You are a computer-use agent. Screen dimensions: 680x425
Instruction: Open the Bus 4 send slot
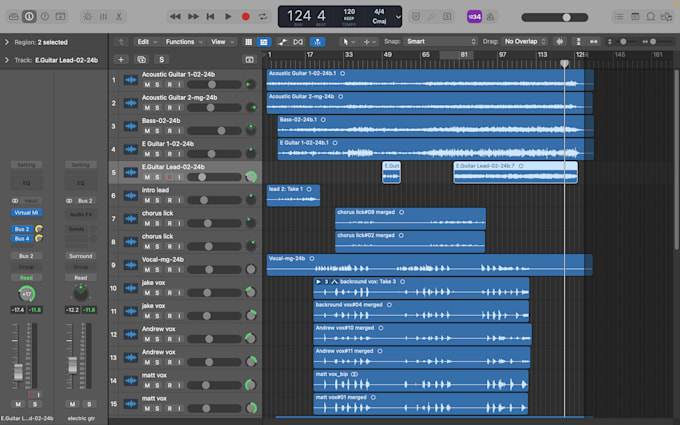[22, 239]
